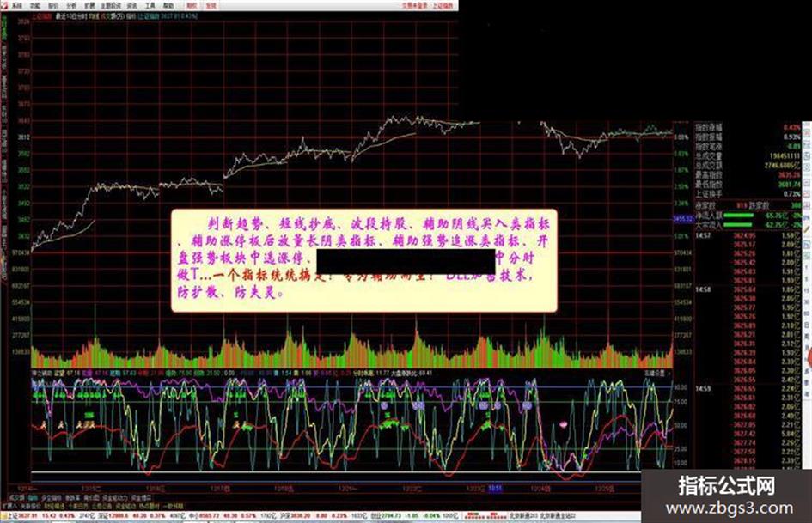Open the 帮助 menu
The width and height of the screenshot is (812, 523).
(x=168, y=6)
